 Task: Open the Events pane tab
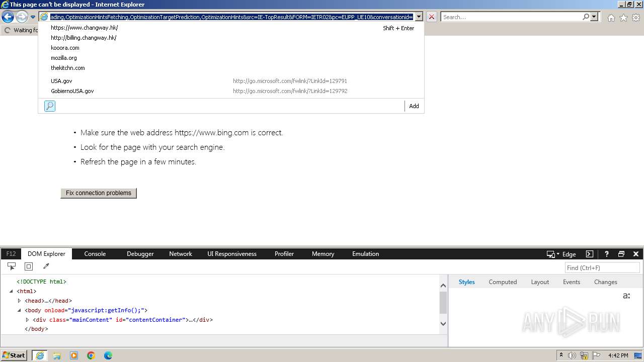572,282
